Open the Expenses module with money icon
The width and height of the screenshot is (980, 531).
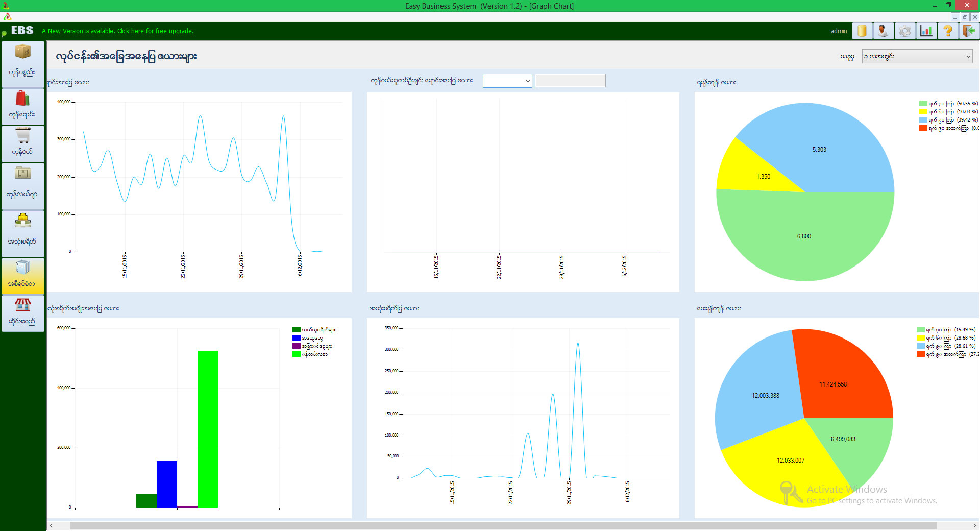click(22, 233)
